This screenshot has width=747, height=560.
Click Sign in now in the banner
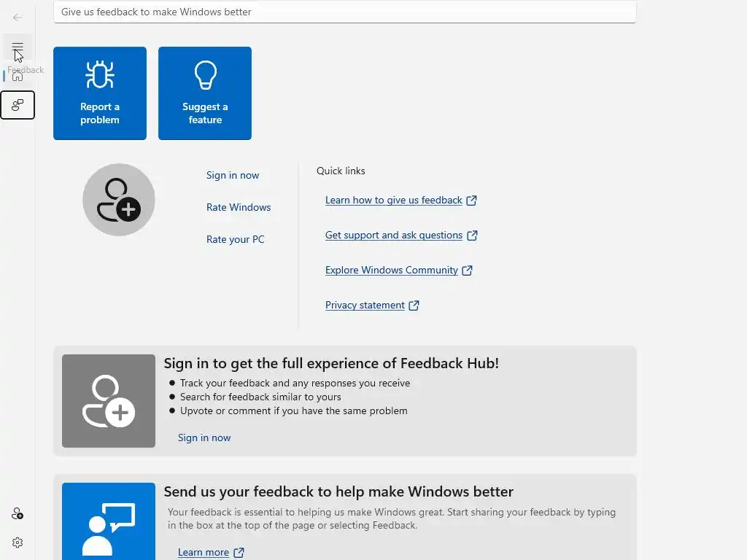[x=204, y=437]
